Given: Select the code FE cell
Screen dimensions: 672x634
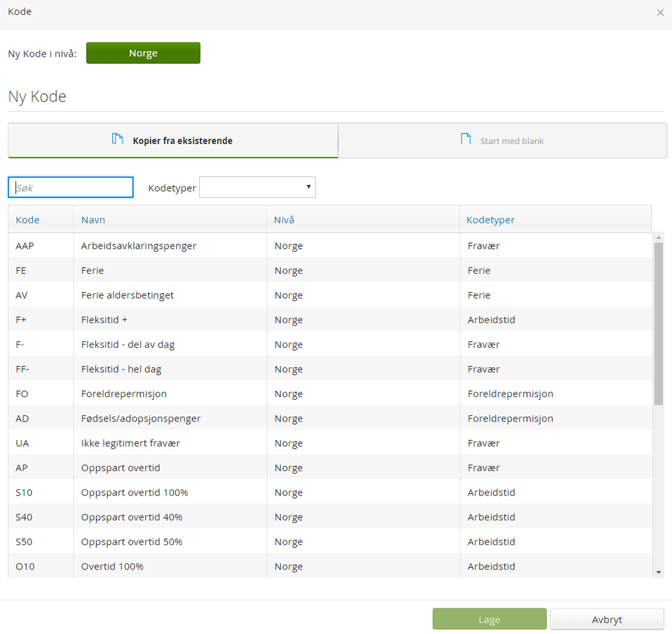Looking at the screenshot, I should 41,271.
